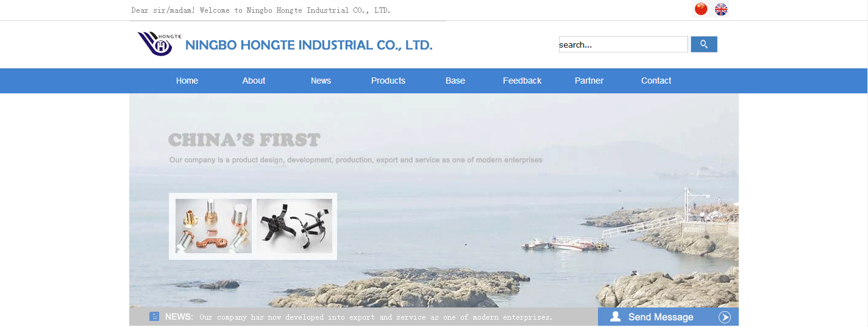Select Products in the navigation bar

388,81
